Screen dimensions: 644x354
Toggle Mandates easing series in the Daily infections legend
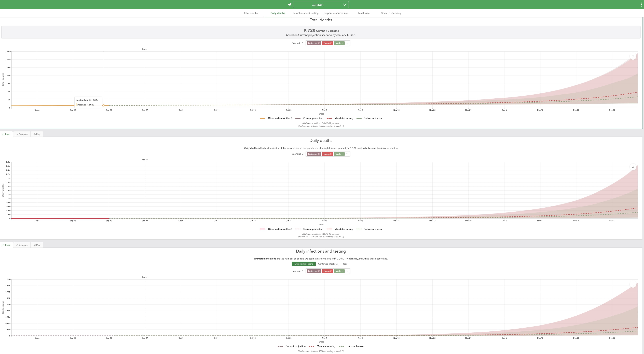tap(322, 346)
